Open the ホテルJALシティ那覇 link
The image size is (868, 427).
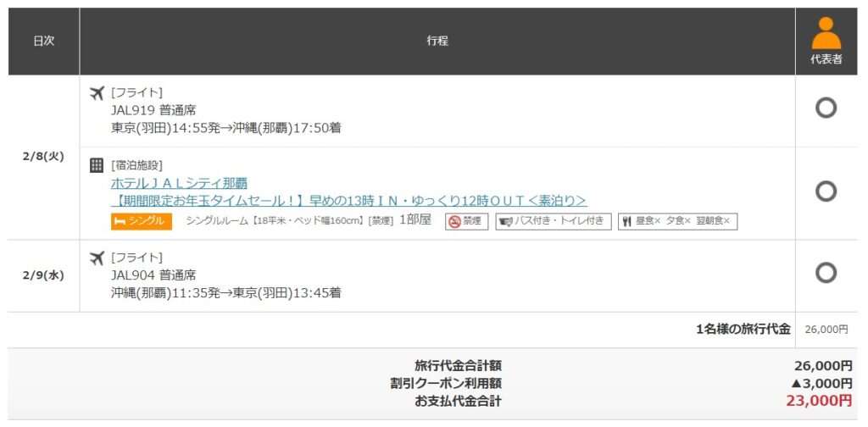(x=179, y=183)
